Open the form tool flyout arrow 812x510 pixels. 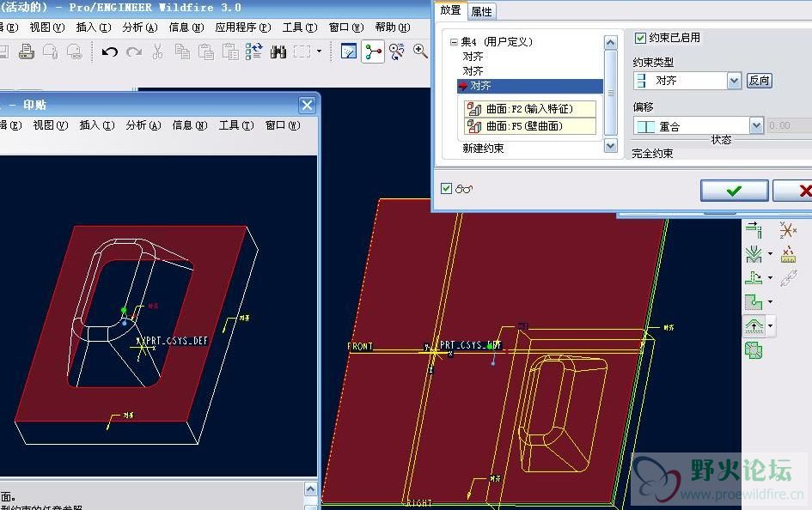click(x=771, y=325)
